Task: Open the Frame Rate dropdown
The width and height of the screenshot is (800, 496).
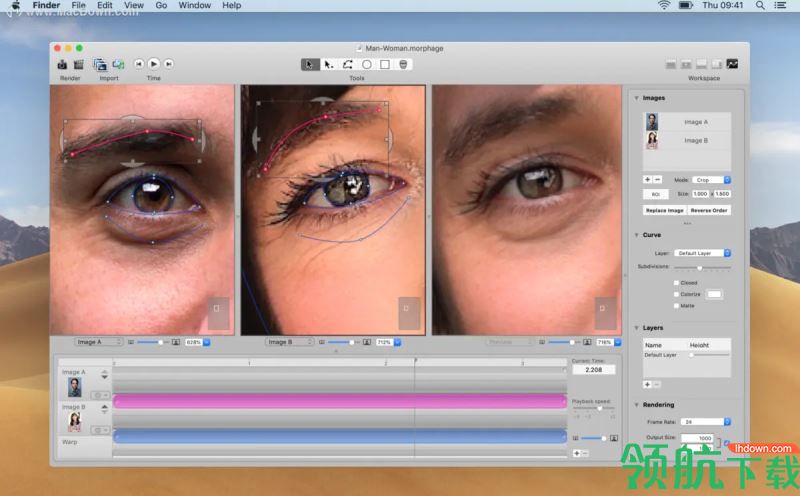Action: click(706, 422)
